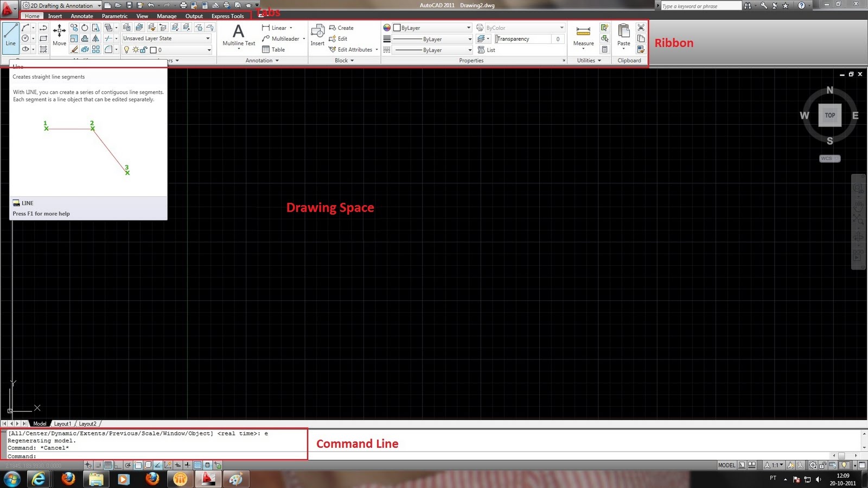Switch to the Parametric ribbon tab
868x488 pixels.
coord(114,16)
